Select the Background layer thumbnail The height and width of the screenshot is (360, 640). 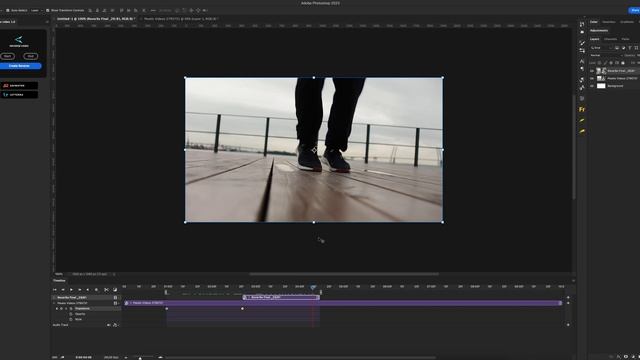[601, 86]
